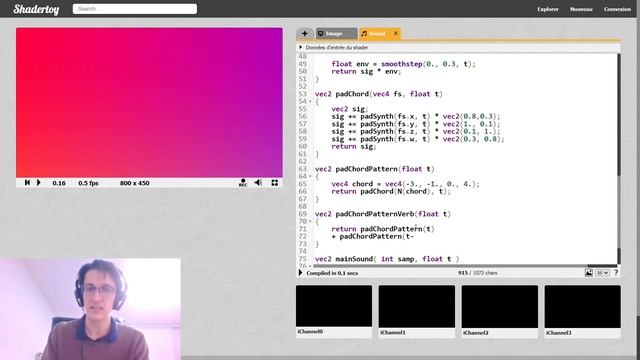Click the '800 x 450' resolution text

135,183
